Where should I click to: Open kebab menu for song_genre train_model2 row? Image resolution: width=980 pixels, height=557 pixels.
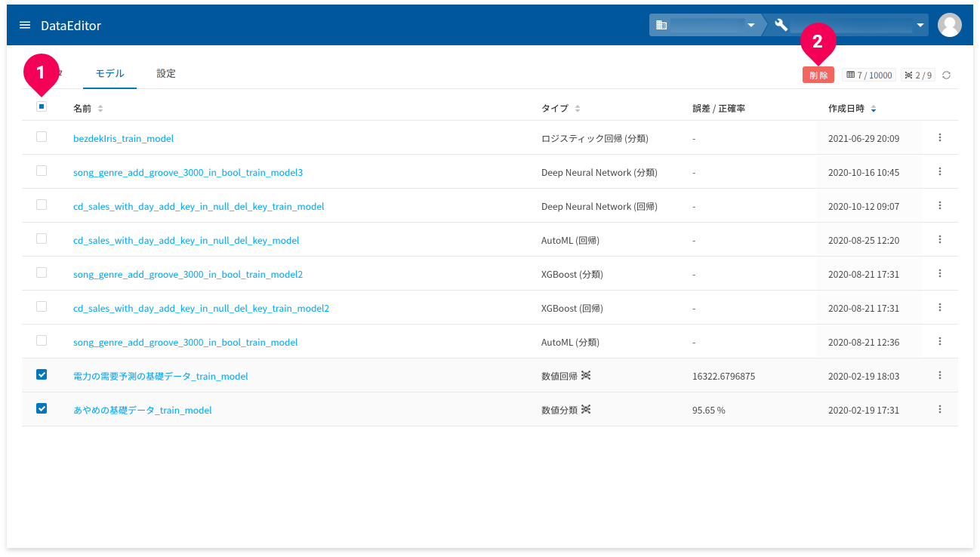point(940,273)
